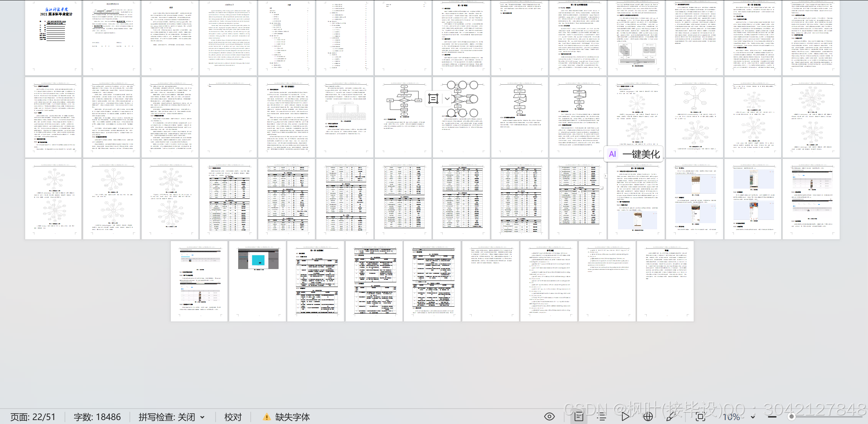Viewport: 868px width, 424px height.
Task: Open the 10% zoom level dropdown
Action: [753, 417]
